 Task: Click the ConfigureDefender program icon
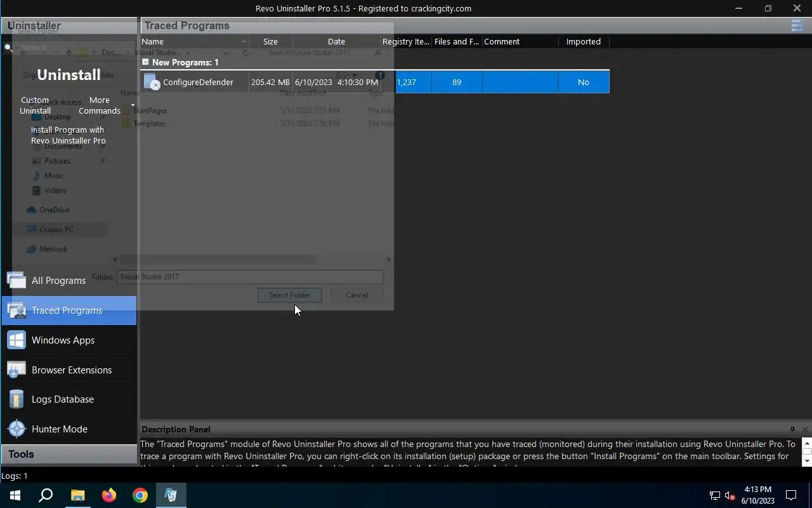point(152,82)
